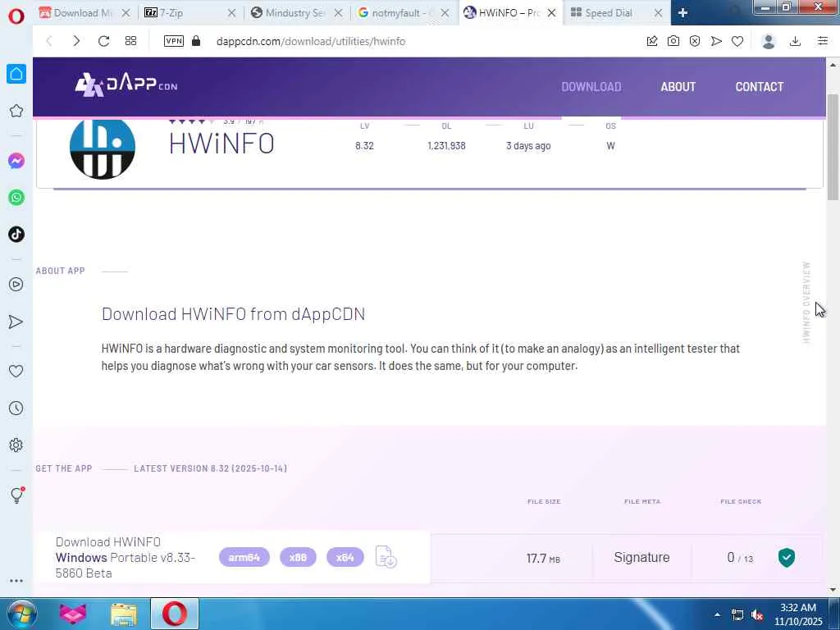Open the pink cat app on taskbar

click(x=73, y=614)
